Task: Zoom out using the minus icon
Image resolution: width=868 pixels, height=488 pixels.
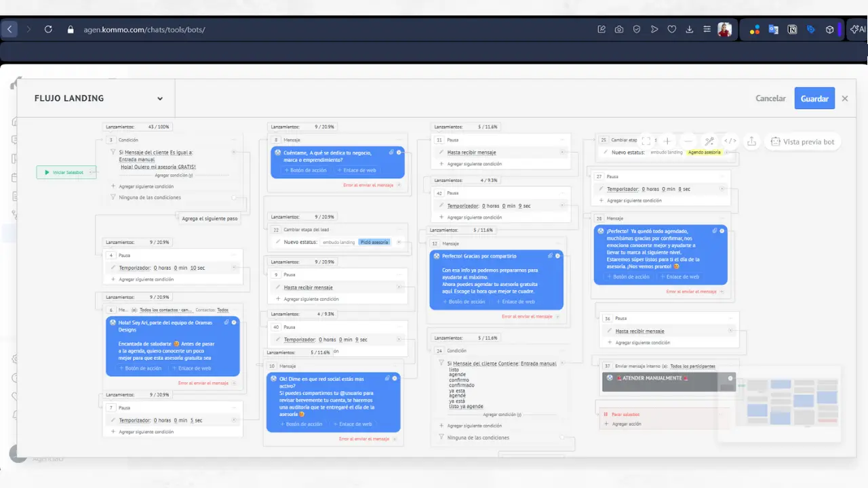Action: 687,141
